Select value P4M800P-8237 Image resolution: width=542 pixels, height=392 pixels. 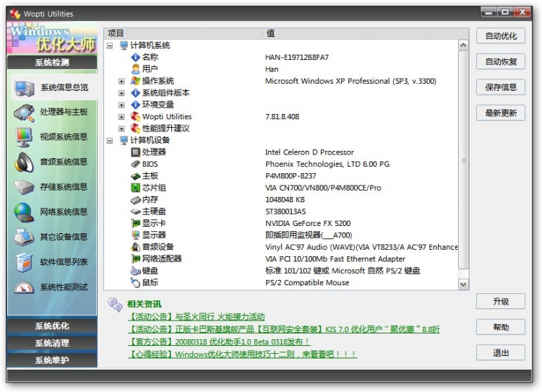coord(291,176)
